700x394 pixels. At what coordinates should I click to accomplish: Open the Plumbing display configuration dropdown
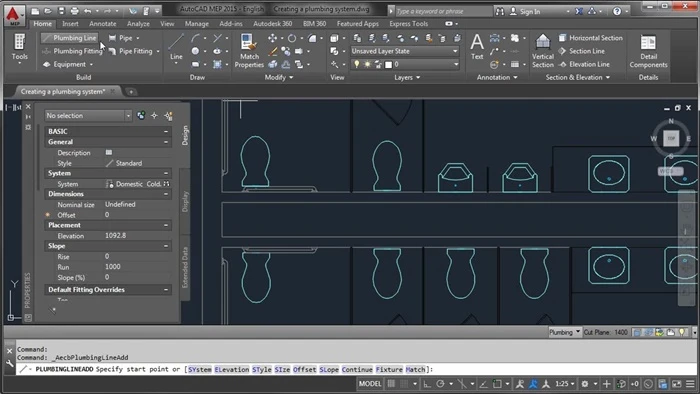565,332
